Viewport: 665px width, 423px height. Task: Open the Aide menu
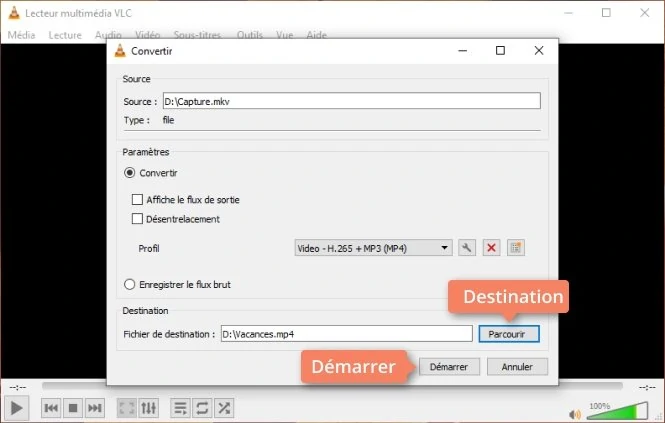tap(316, 35)
